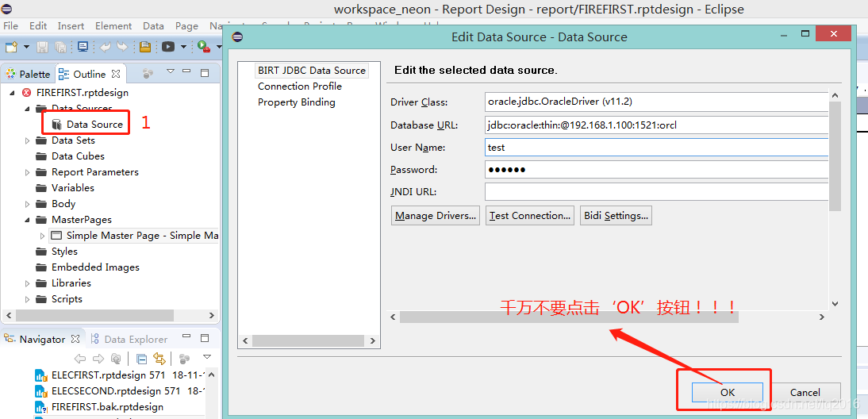Viewport: 868px width, 419px height.
Task: Open the Navigator view menu triangle
Action: [x=207, y=356]
